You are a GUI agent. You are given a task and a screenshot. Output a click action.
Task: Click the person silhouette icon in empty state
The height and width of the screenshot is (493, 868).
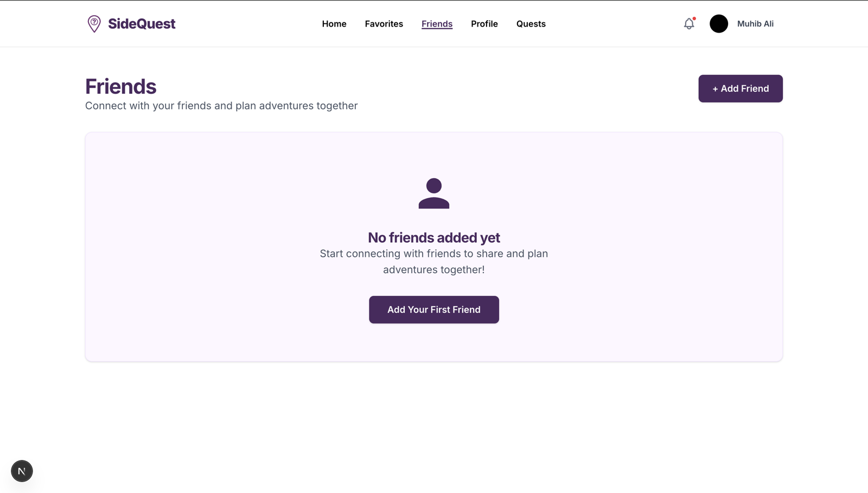coord(434,193)
